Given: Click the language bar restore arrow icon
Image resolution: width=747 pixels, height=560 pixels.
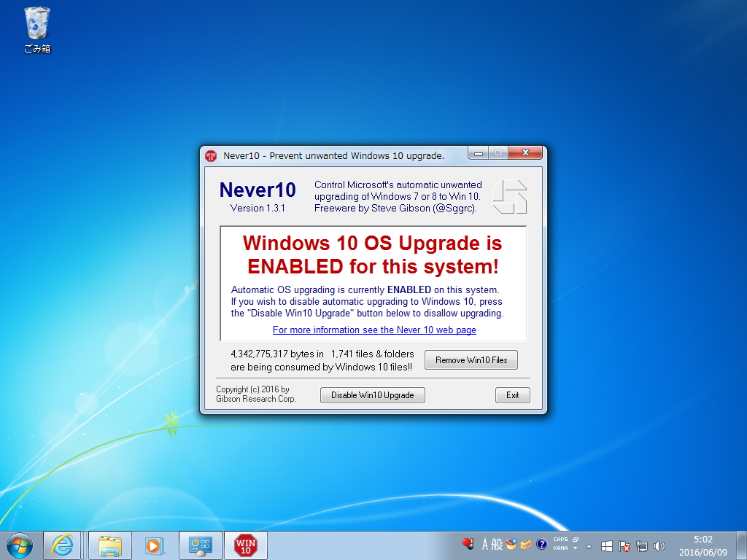Looking at the screenshot, I should coord(575,540).
